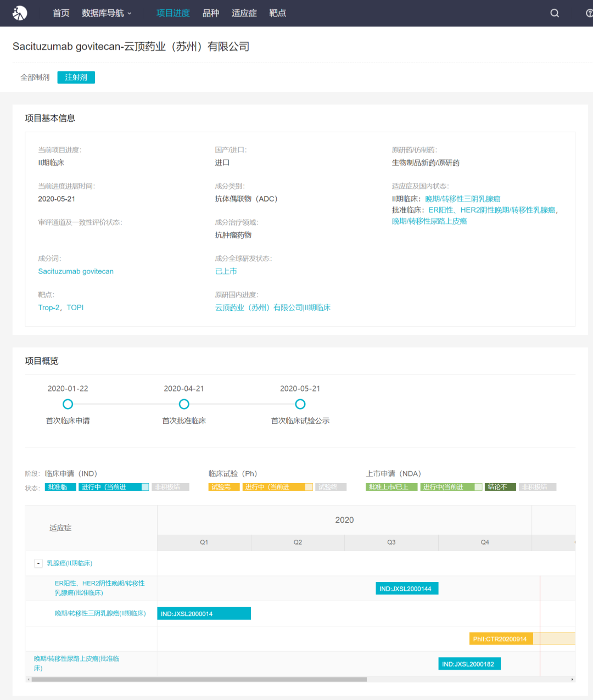This screenshot has height=700, width=593.
Task: Open TOPI target link
Action: [75, 307]
